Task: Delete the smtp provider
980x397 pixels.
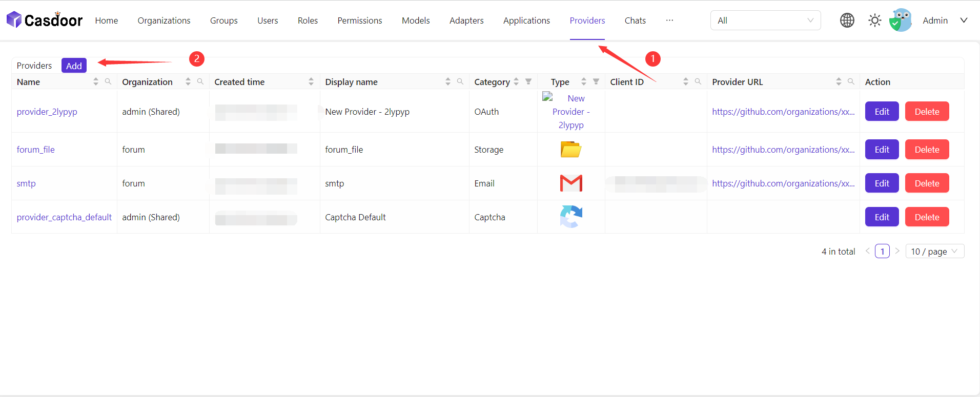Action: point(927,183)
